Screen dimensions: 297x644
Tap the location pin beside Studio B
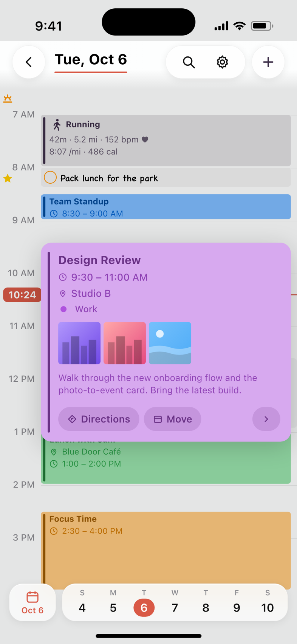click(63, 294)
